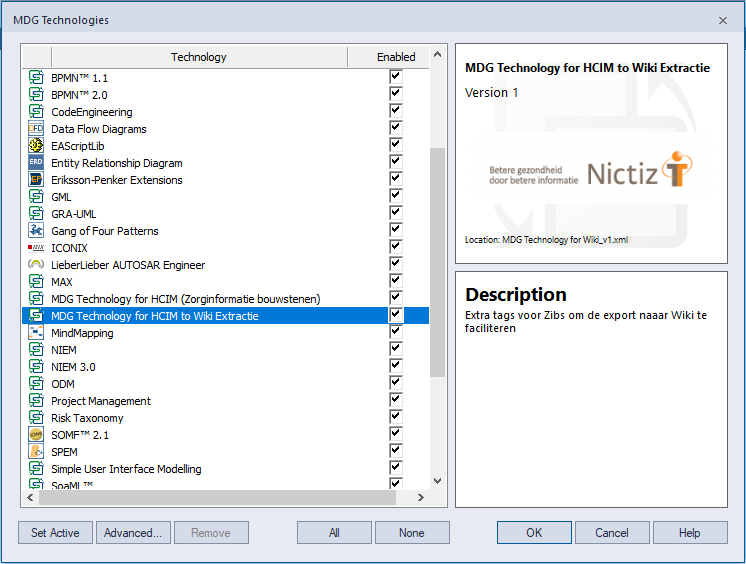Uncheck the BPMN 1.1 Enabled checkbox
The height and width of the screenshot is (564, 746).
point(396,77)
